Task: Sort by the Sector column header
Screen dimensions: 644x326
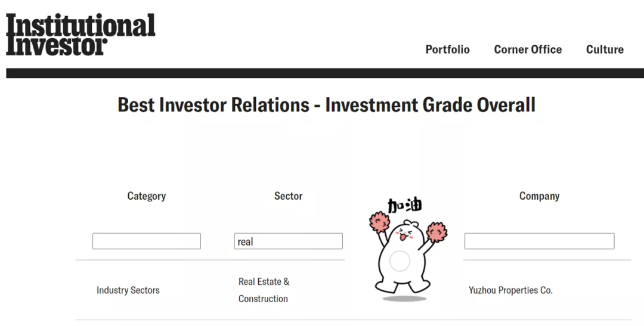Action: 288,196
